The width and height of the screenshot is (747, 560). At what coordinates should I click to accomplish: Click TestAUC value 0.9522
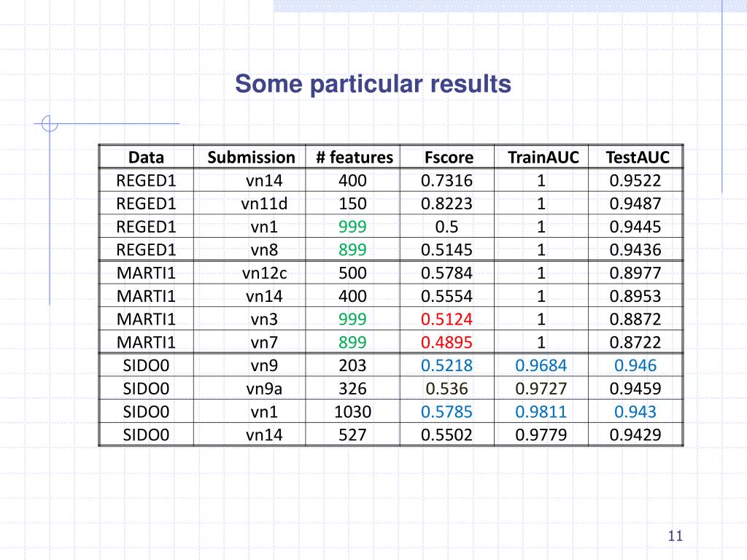tap(635, 181)
